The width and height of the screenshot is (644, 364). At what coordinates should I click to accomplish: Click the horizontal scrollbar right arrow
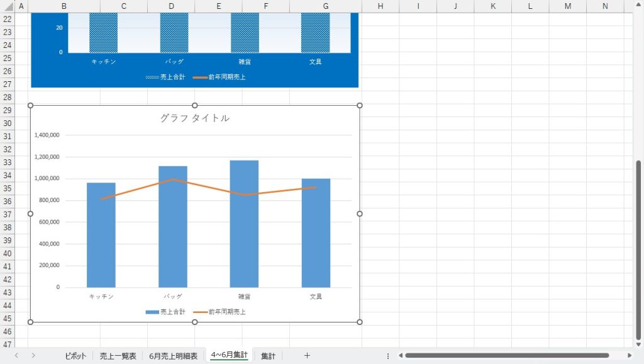[630, 356]
